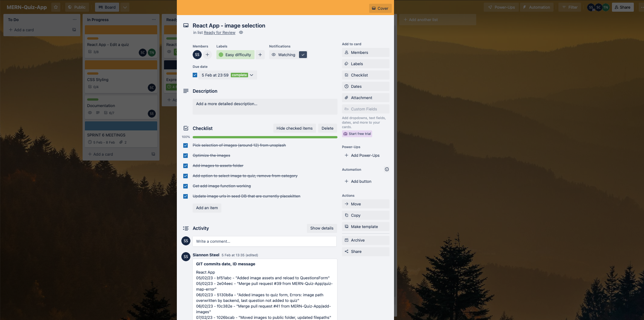Image resolution: width=644 pixels, height=320 pixels.
Task: Open the In Progress list menu ellipsis
Action: coord(154,20)
